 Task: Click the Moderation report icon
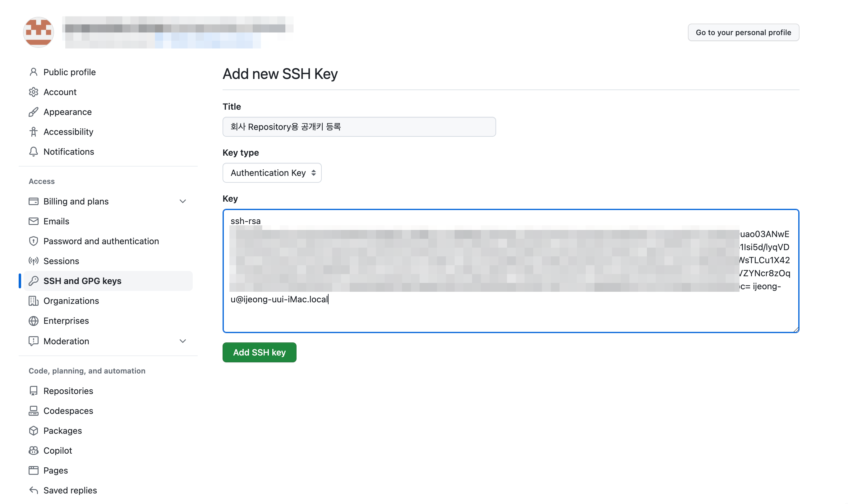(x=33, y=341)
